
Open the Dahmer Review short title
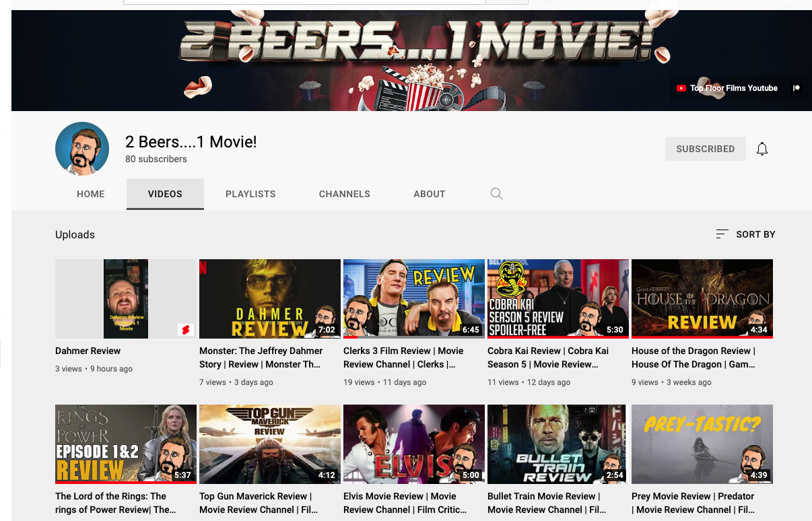coord(88,351)
